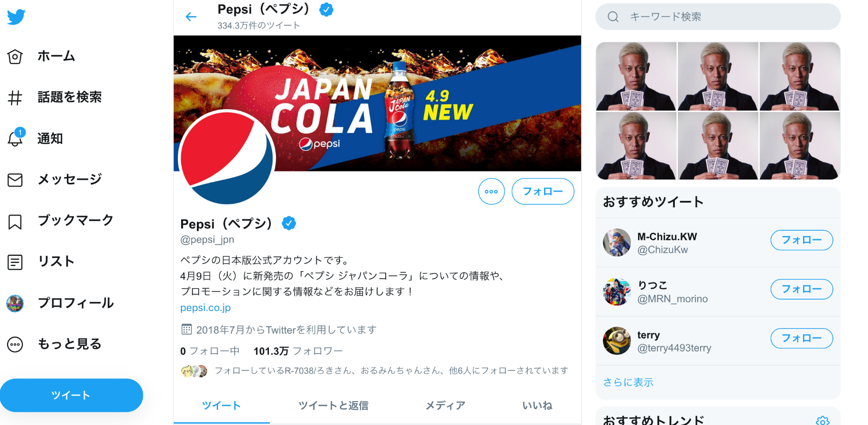Open trends settings gear icon
The image size is (868, 425).
822,420
